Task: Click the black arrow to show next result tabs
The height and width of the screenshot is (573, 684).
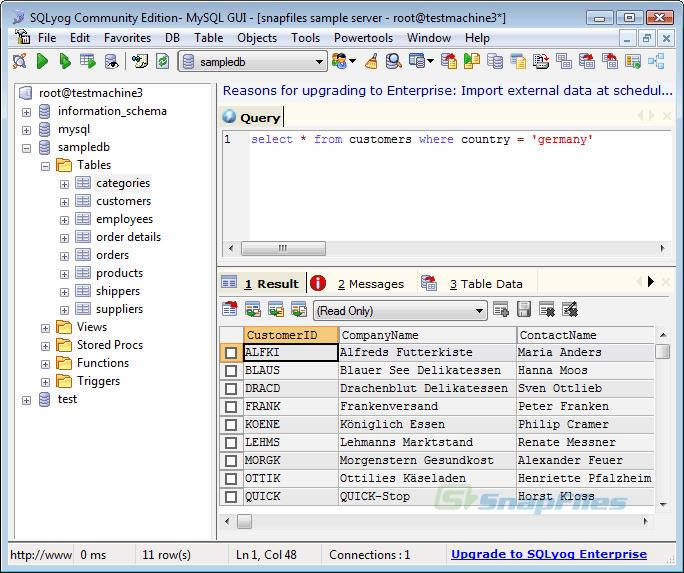Action: 650,282
